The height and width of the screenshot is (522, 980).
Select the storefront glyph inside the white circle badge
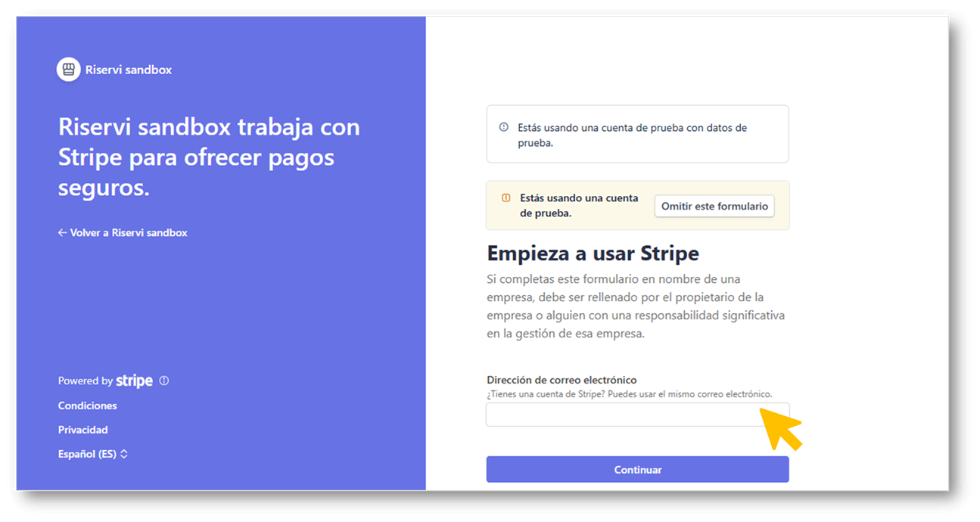tap(69, 68)
